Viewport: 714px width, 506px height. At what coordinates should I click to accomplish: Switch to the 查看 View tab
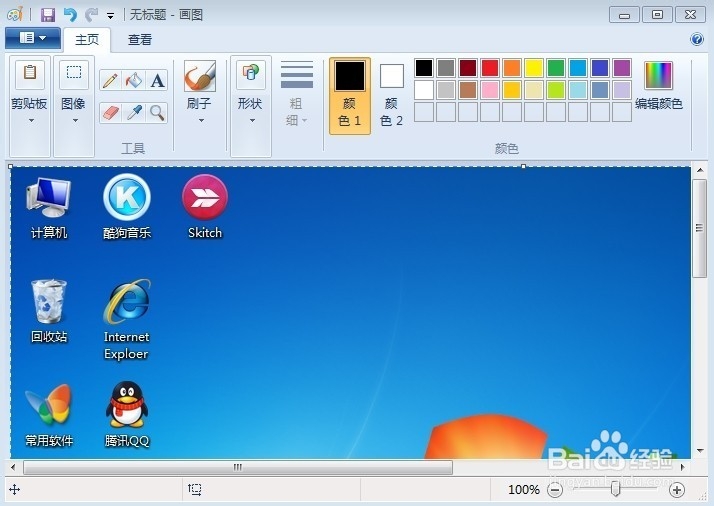coord(140,40)
